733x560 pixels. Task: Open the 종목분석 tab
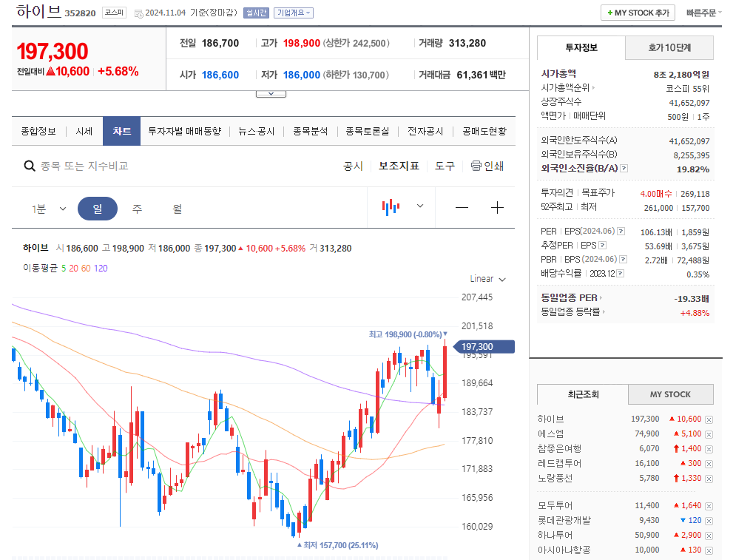point(311,132)
